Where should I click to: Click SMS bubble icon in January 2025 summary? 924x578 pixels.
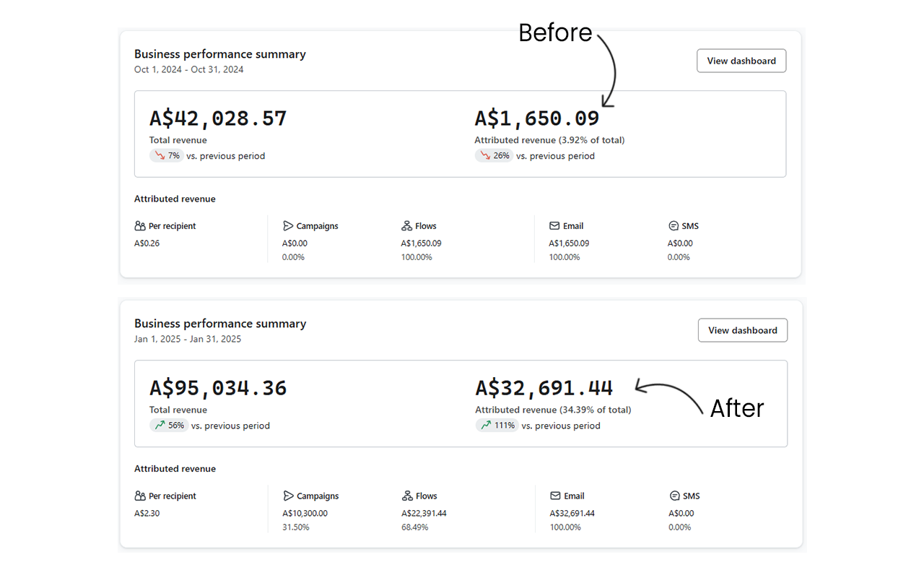[674, 496]
